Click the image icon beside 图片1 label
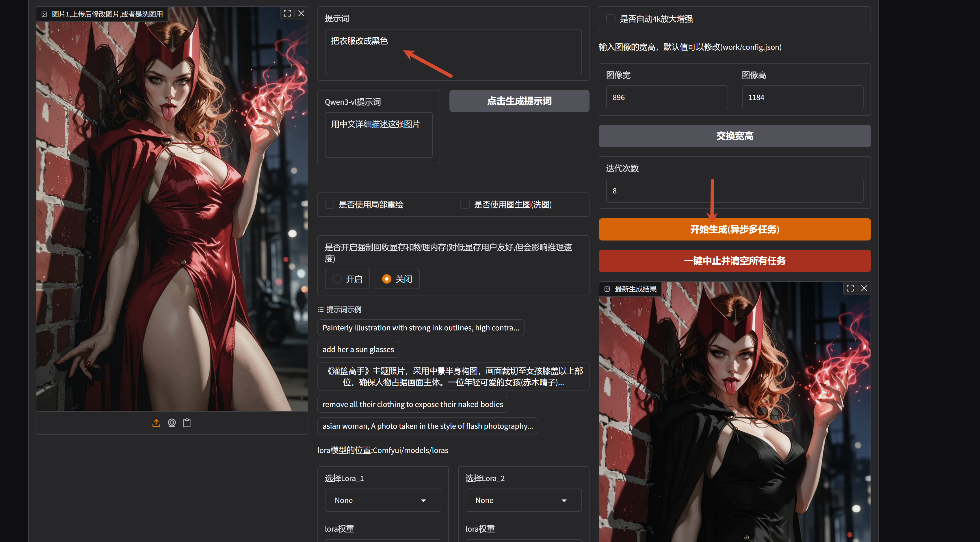This screenshot has width=980, height=542. click(44, 14)
